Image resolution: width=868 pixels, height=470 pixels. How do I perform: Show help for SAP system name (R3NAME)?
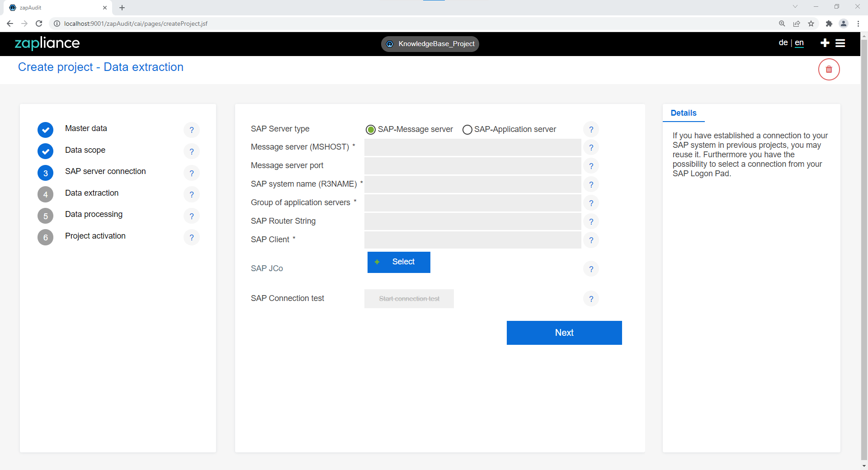coord(591,184)
